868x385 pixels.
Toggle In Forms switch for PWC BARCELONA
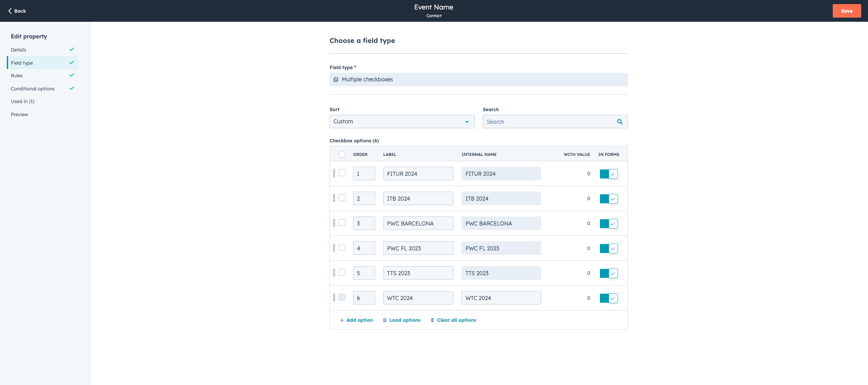click(x=609, y=224)
